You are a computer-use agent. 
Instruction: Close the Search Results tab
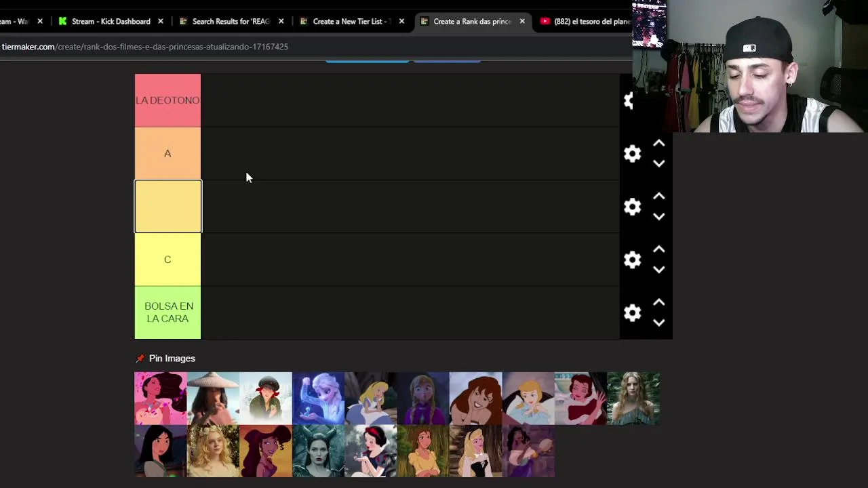click(x=281, y=22)
